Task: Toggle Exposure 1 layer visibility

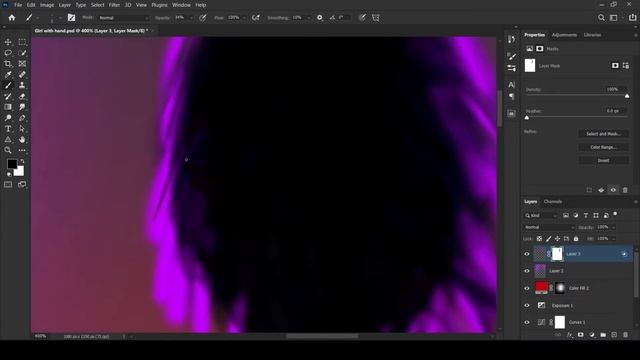Action: 527,305
